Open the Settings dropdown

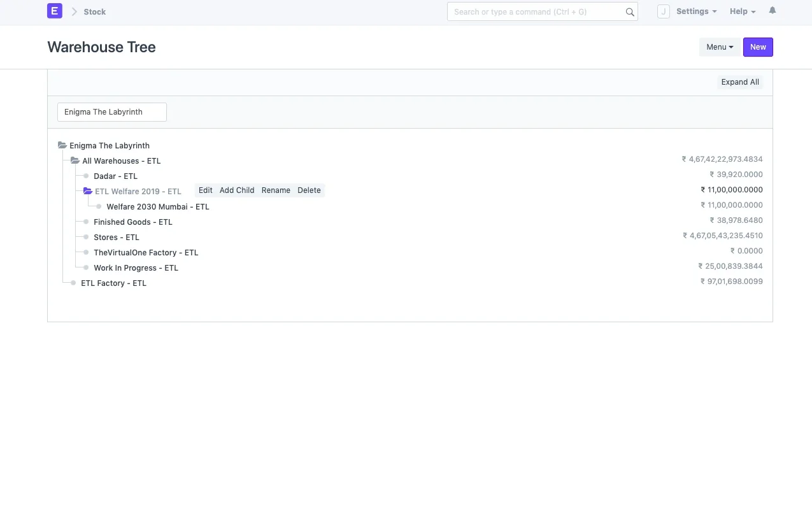click(696, 11)
